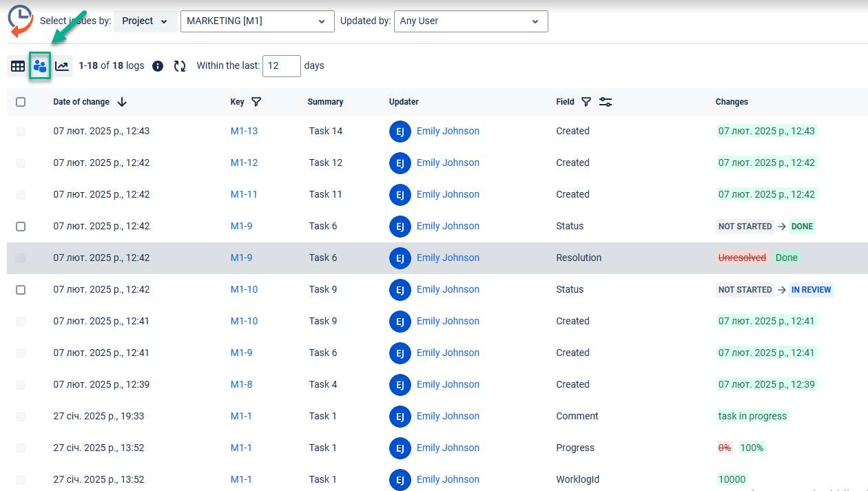
Task: Open filter icon next to Key column
Action: [256, 102]
